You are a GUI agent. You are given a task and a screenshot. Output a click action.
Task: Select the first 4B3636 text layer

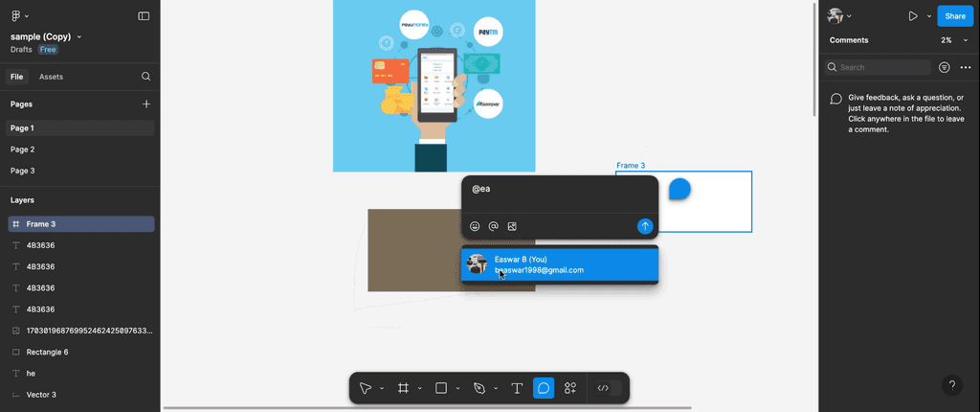click(81, 245)
